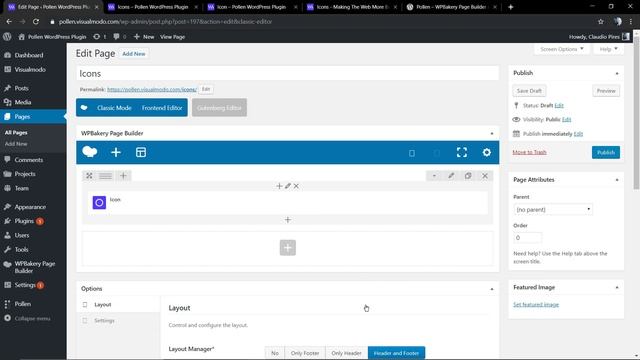Screen dimensions: 640x360
Task: Edit the Status Draft link
Action: click(x=559, y=105)
